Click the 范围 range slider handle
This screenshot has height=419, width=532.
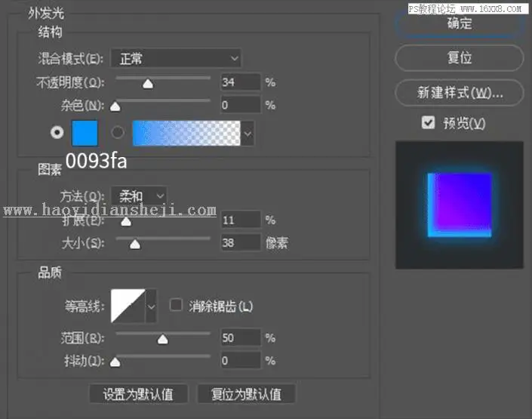click(163, 339)
